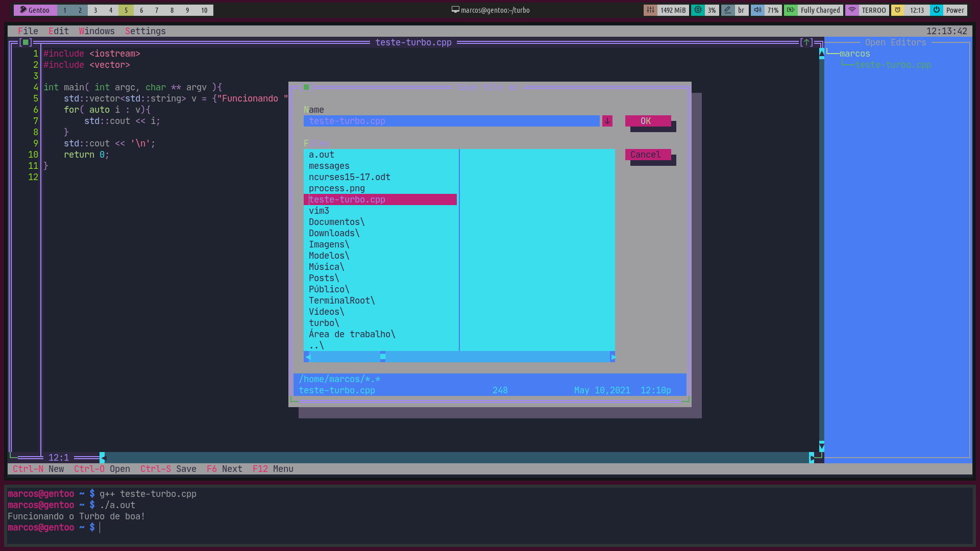Click the network WiFi icon

(853, 9)
